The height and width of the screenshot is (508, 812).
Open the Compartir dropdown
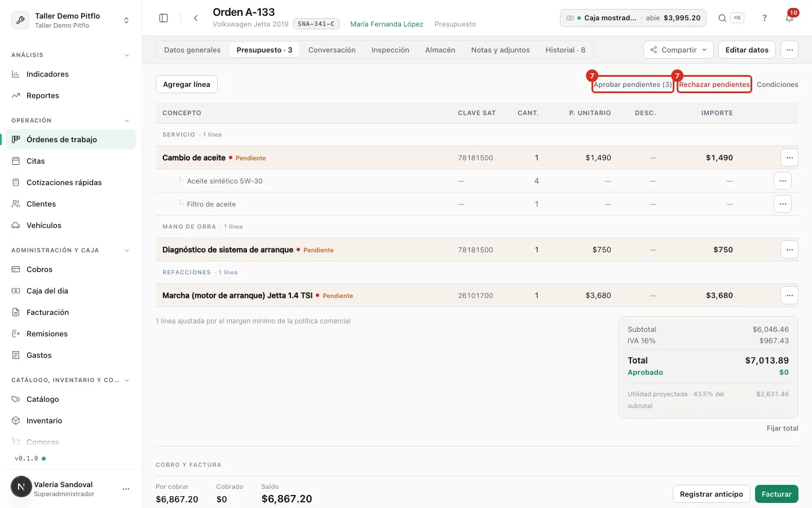(x=678, y=50)
